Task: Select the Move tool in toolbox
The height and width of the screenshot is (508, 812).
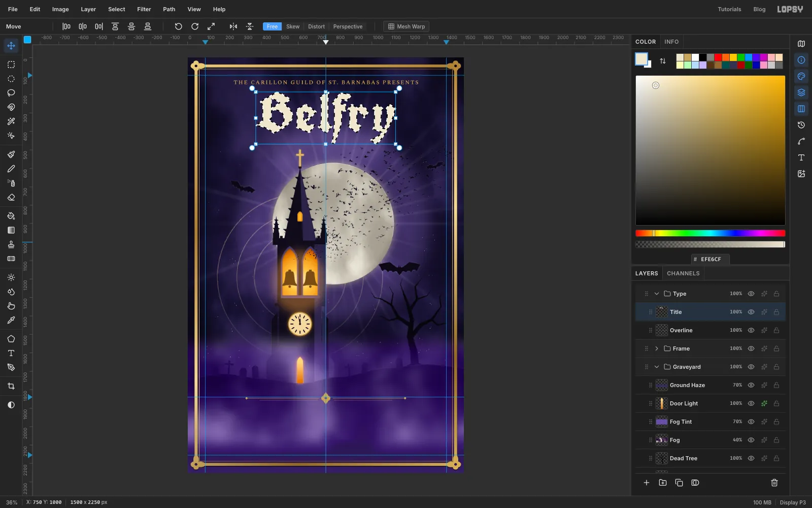Action: [x=11, y=46]
